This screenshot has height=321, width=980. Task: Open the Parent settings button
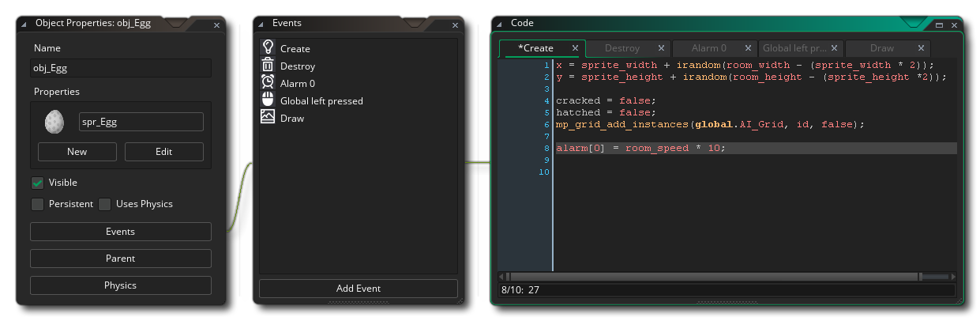point(120,259)
